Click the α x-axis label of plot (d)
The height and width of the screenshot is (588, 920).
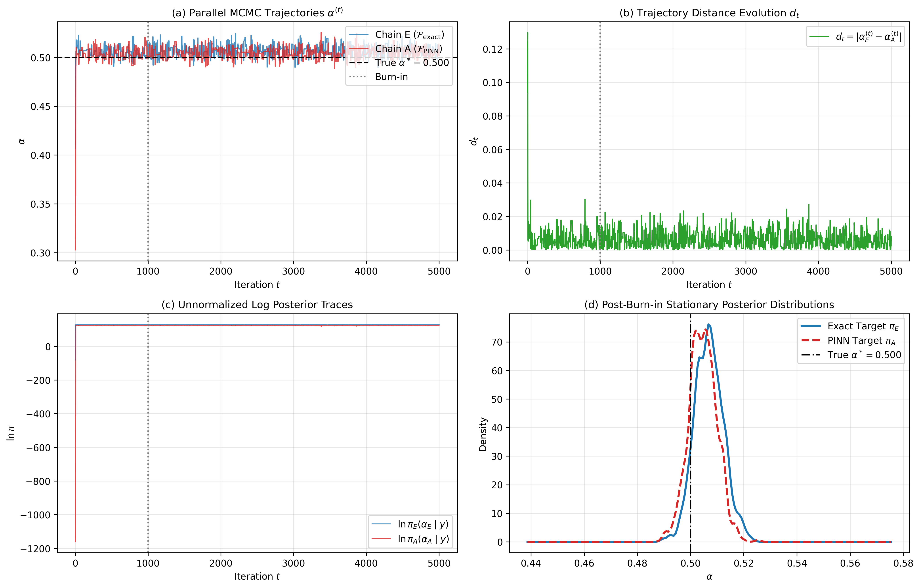coord(709,577)
